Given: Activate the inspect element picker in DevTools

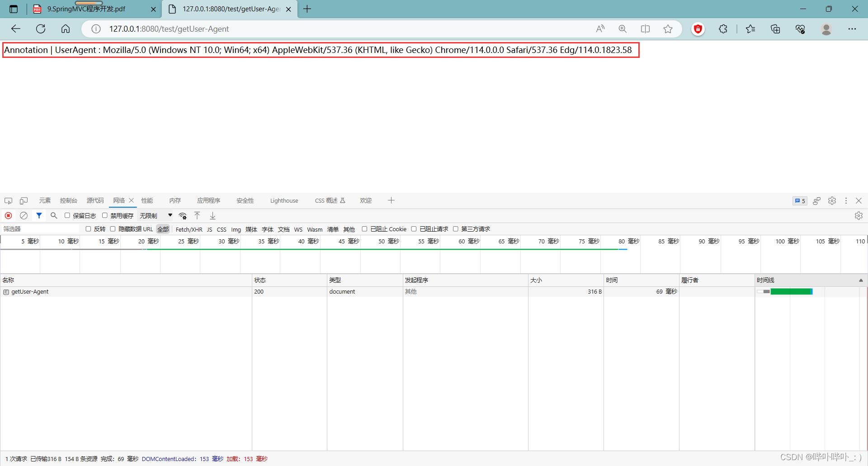Looking at the screenshot, I should 8,200.
